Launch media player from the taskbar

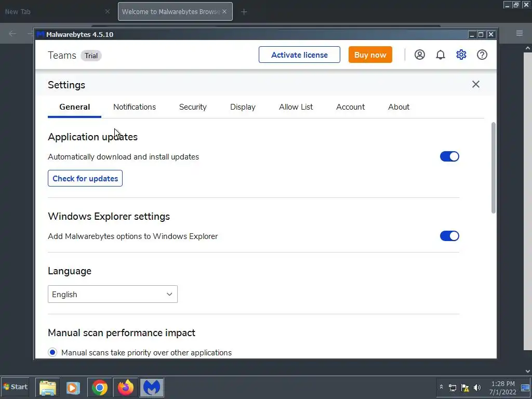point(73,387)
